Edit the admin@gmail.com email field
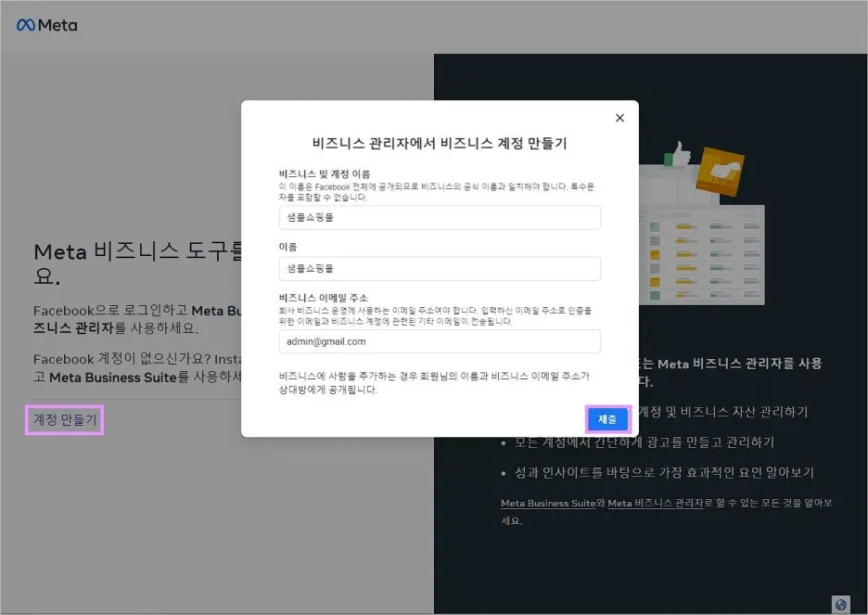Screen dimensions: 868x615 [440, 341]
